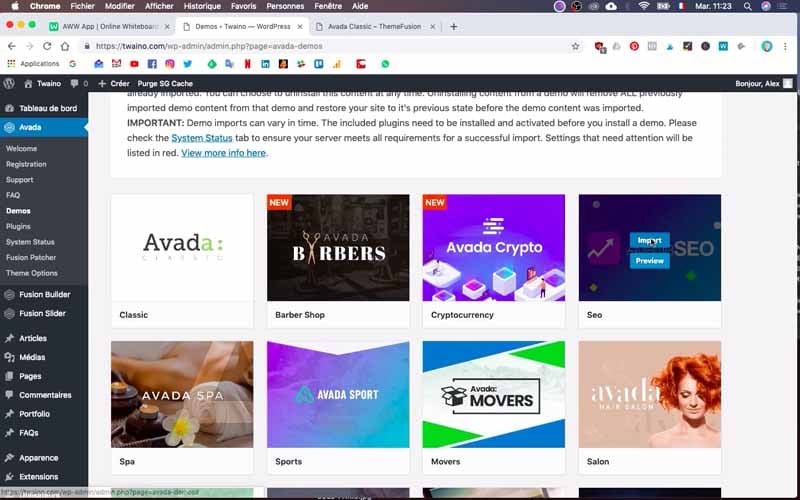This screenshot has width=800, height=500.
Task: Click Twaino site name in admin bar
Action: (x=43, y=83)
